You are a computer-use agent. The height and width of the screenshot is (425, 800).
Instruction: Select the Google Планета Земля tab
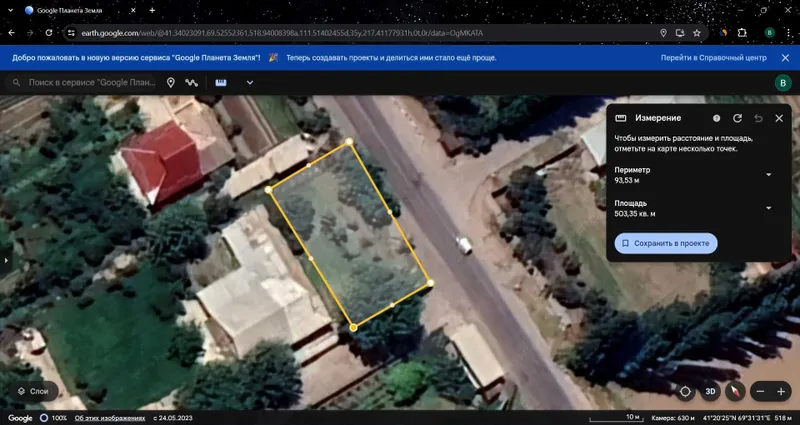[82, 10]
